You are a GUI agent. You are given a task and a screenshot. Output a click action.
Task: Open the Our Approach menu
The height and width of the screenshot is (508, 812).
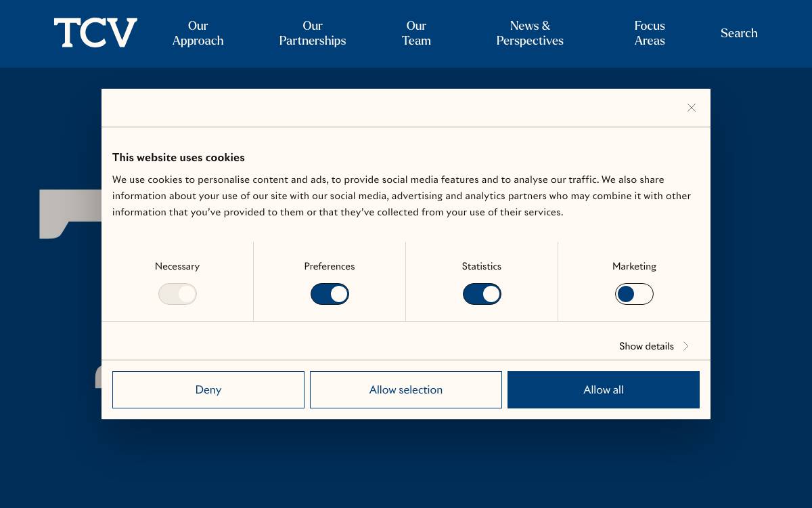click(x=198, y=33)
